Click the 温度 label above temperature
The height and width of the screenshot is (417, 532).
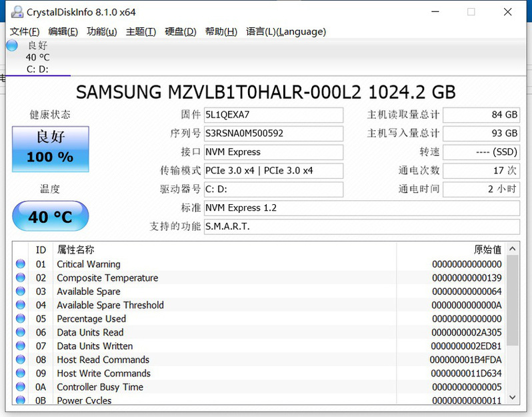click(x=50, y=188)
